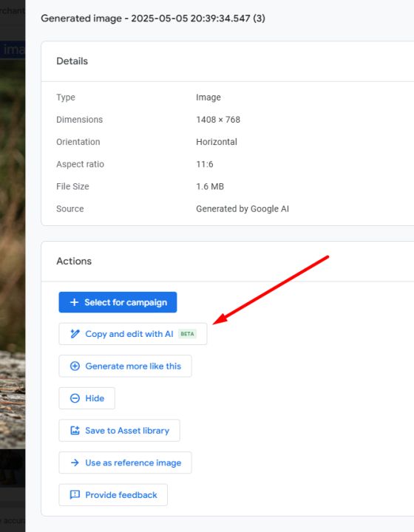Click the image preview strip on the left
The width and height of the screenshot is (414, 532).
(x=13, y=254)
